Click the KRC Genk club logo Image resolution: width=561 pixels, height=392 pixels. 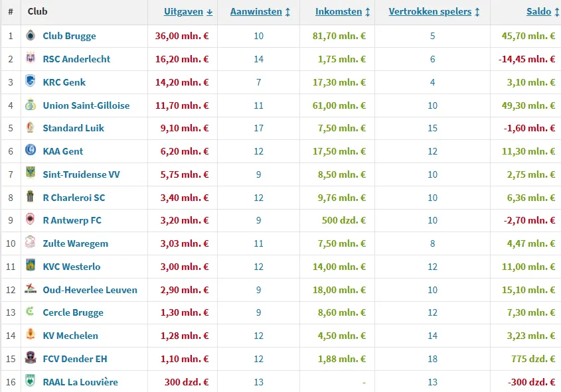click(30, 82)
